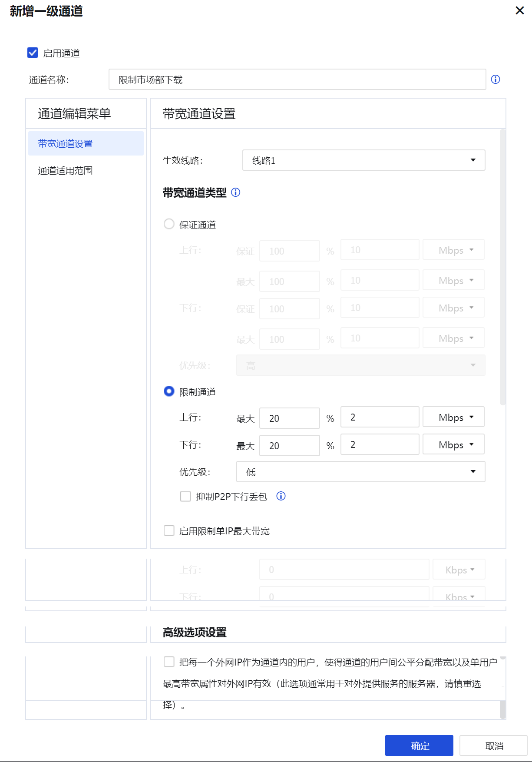
Task: Open the 生效线路 dropdown showing 线路1
Action: coord(363,160)
